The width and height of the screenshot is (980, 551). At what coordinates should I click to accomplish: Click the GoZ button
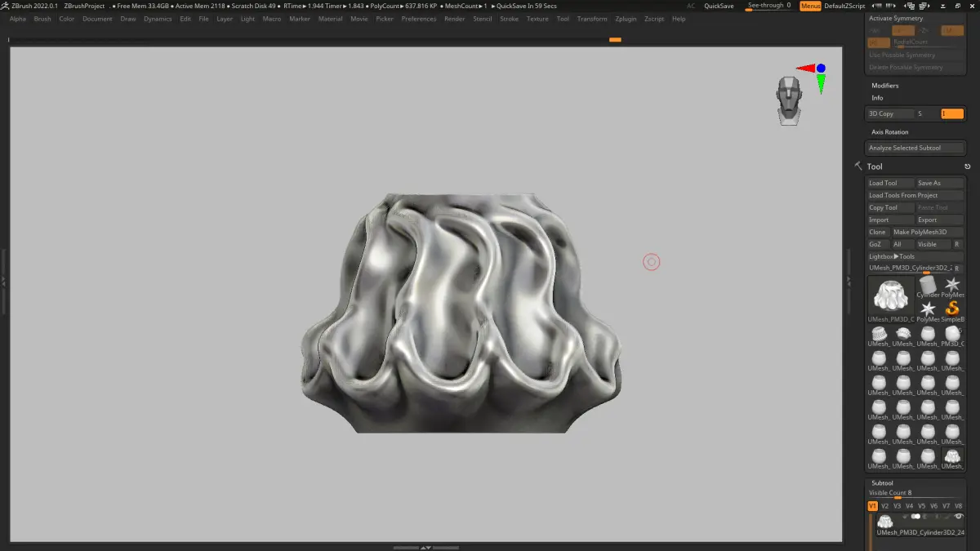(x=878, y=244)
